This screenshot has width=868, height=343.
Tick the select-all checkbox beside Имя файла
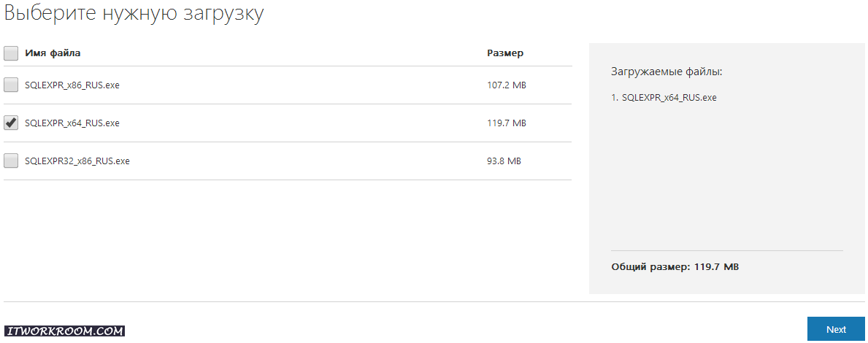click(11, 53)
